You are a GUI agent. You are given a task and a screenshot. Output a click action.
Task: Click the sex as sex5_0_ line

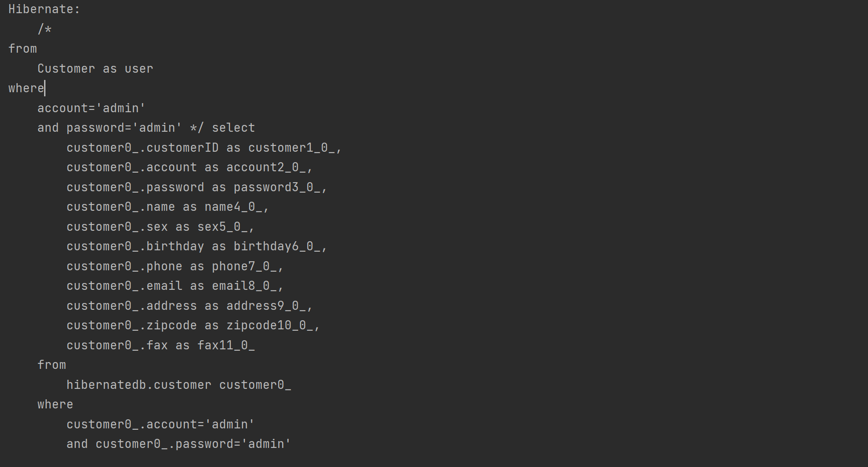tap(160, 227)
